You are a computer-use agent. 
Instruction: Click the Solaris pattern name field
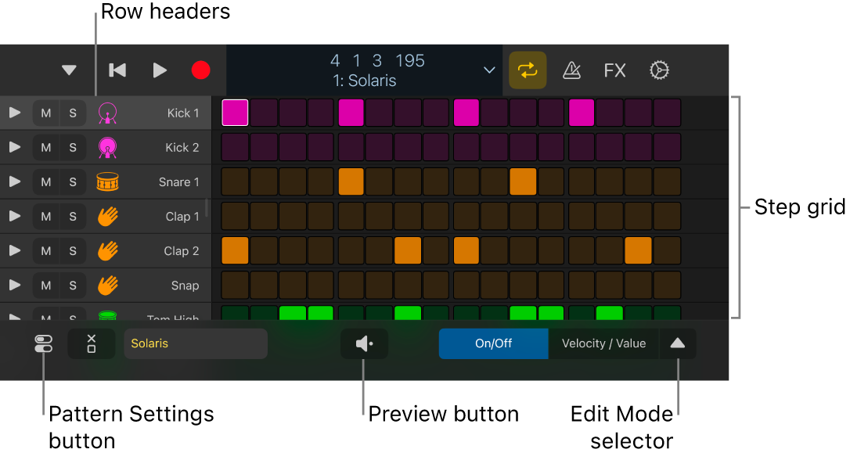pyautogui.click(x=196, y=343)
